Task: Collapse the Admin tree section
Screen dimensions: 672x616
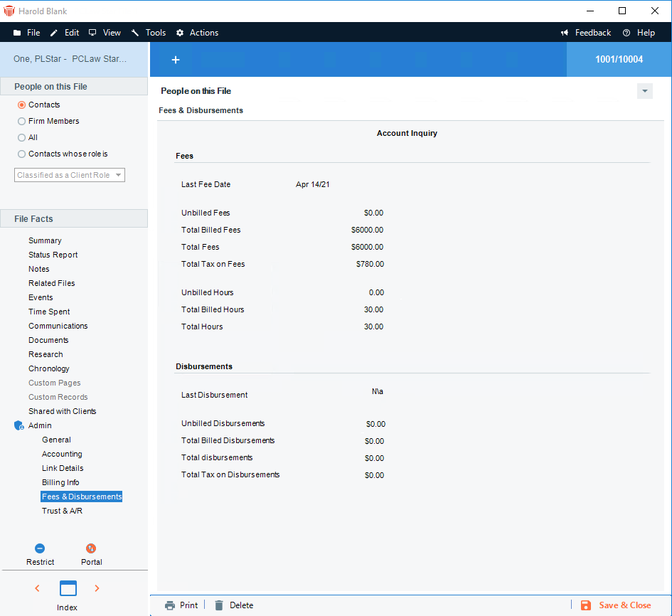Action: coord(19,425)
